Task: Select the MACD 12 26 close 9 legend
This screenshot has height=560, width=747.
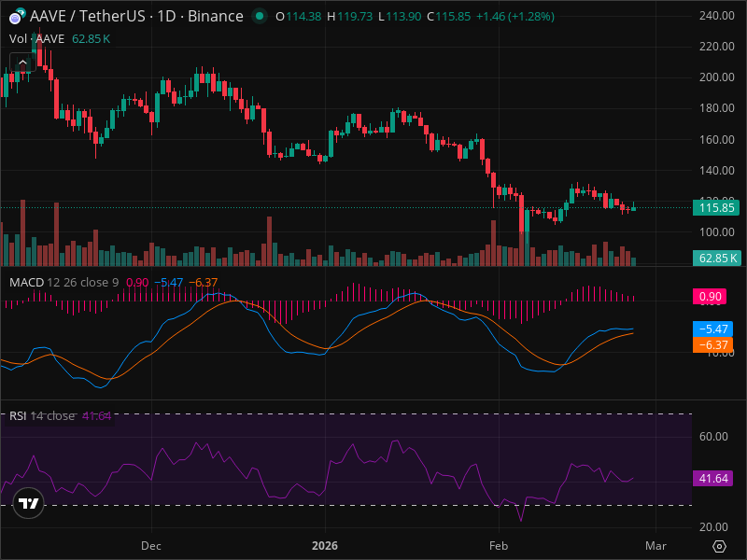Action: 63,283
